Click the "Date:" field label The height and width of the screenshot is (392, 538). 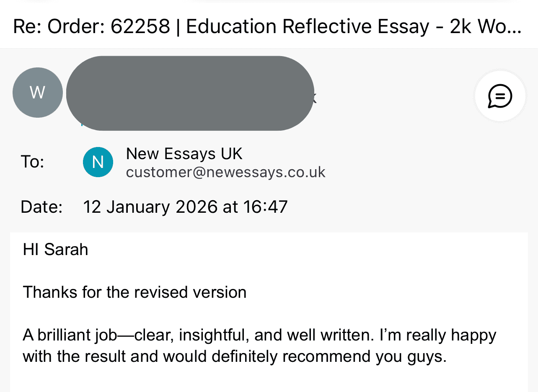click(41, 207)
